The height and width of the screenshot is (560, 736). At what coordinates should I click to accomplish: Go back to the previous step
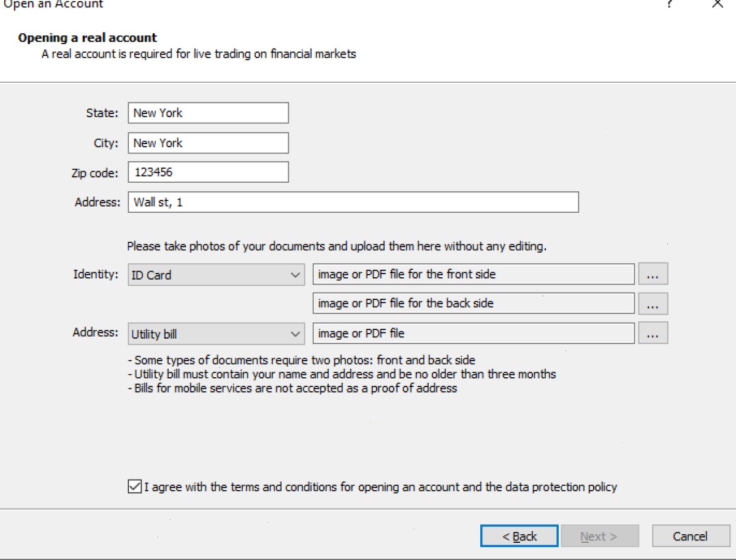(519, 536)
